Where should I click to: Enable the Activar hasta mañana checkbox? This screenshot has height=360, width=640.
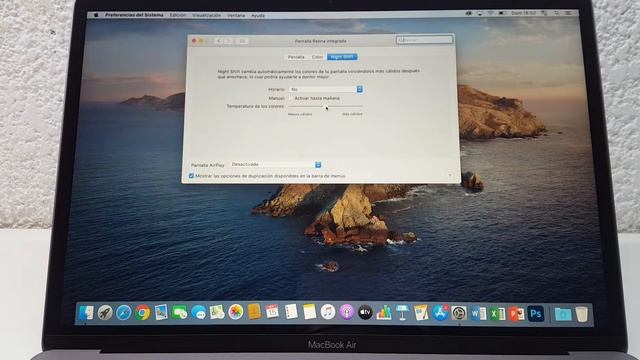[x=291, y=98]
